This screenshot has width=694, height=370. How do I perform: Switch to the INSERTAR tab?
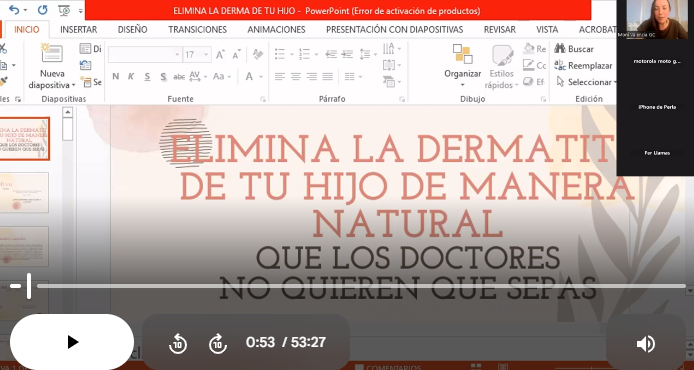[x=78, y=30]
